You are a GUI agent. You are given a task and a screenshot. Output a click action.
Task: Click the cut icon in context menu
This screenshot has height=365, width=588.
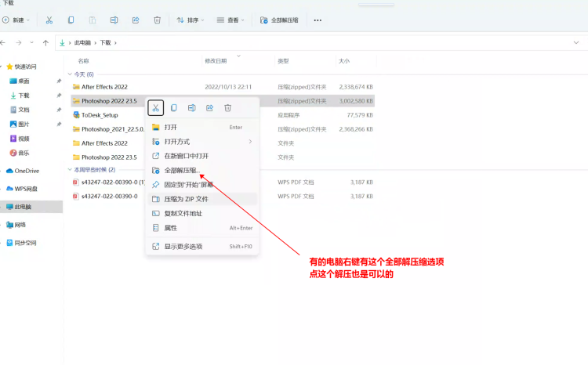[x=155, y=107]
